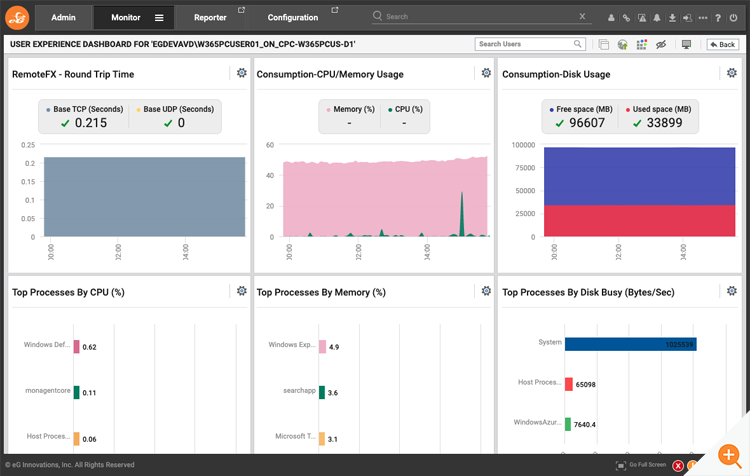The height and width of the screenshot is (476, 750).
Task: Click the monagentcore CPU bar 0.11
Action: coord(77,392)
